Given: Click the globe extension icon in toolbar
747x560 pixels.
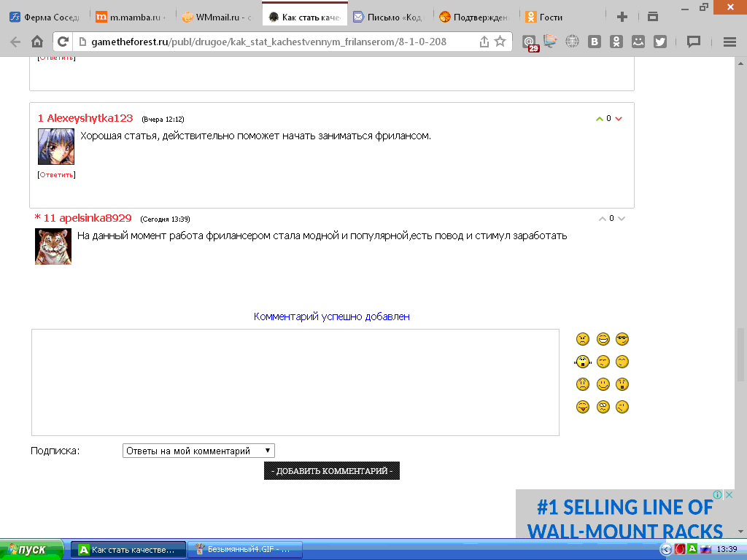Looking at the screenshot, I should [x=572, y=42].
